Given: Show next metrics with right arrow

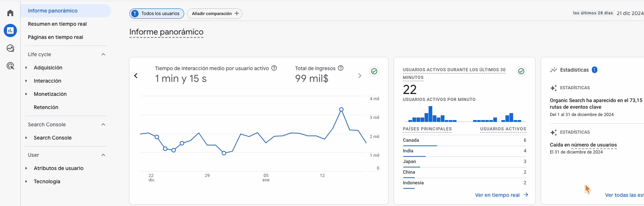Looking at the screenshot, I should pos(359,76).
